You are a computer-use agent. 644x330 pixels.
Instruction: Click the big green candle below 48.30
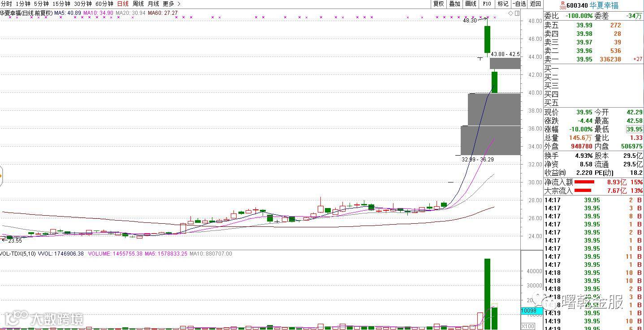[487, 39]
